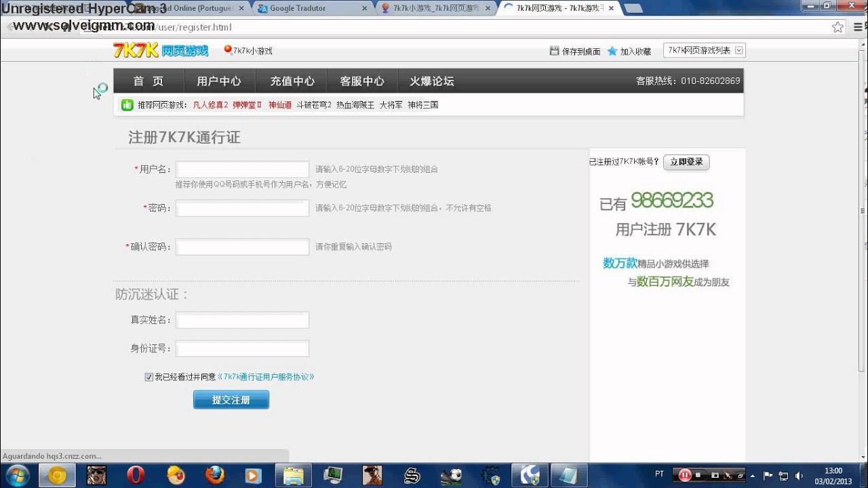Open the 7k7k小游戏 link with red icon
The height and width of the screenshot is (488, 868).
(x=248, y=51)
